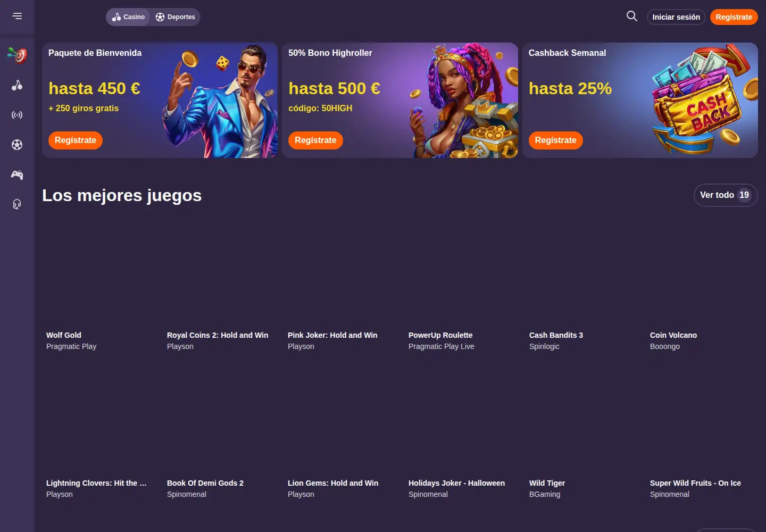
Task: Click the Los mejores juegos heading
Action: (x=122, y=196)
